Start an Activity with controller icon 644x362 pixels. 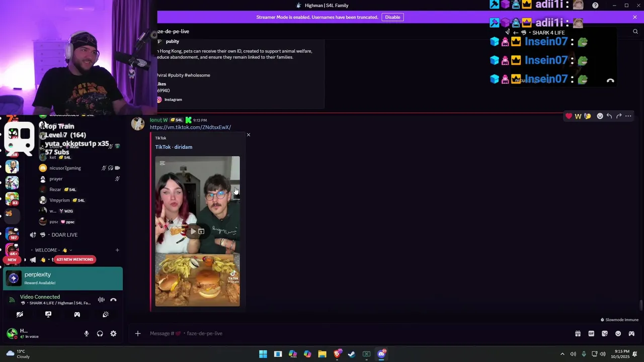click(77, 314)
